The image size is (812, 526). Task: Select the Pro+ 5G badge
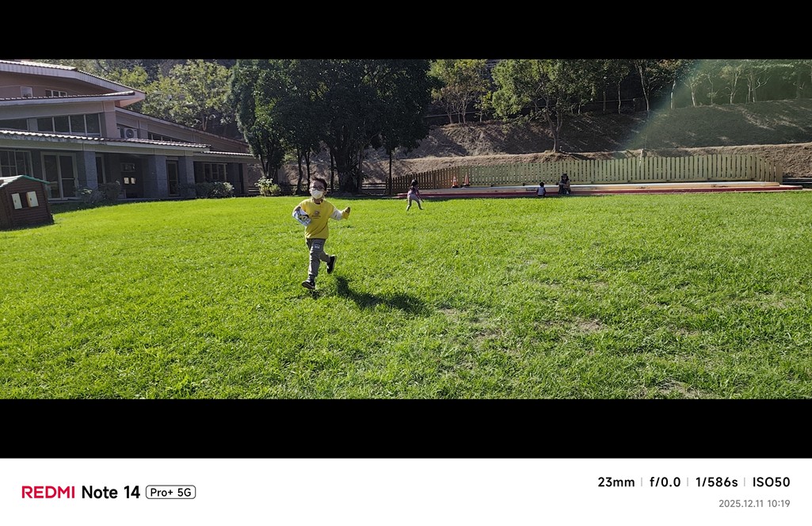point(170,492)
